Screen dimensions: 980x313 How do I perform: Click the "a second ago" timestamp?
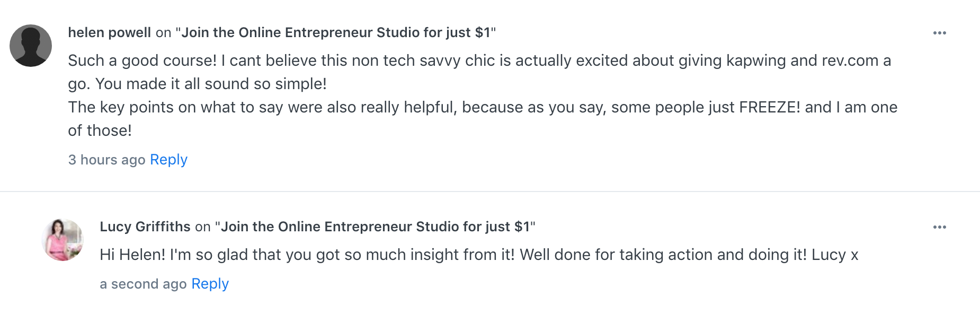coord(143,284)
